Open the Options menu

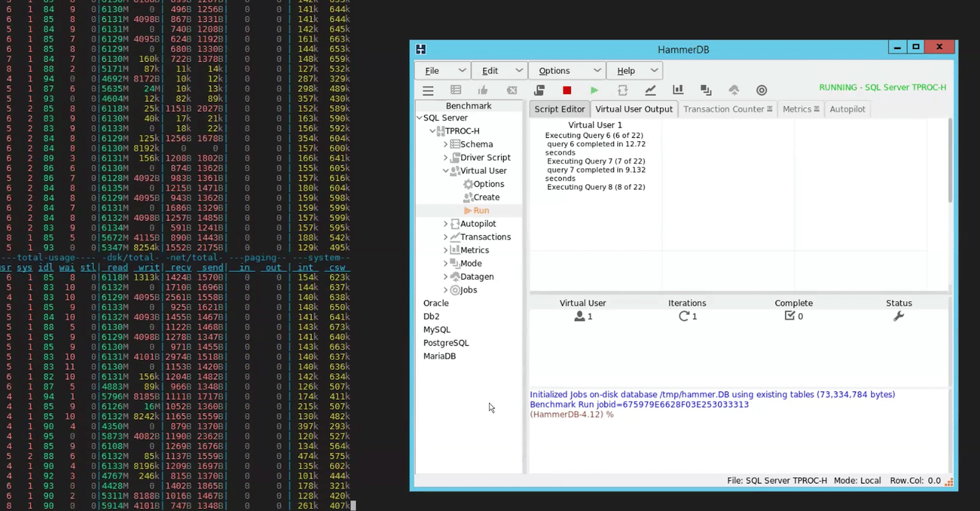coord(566,71)
